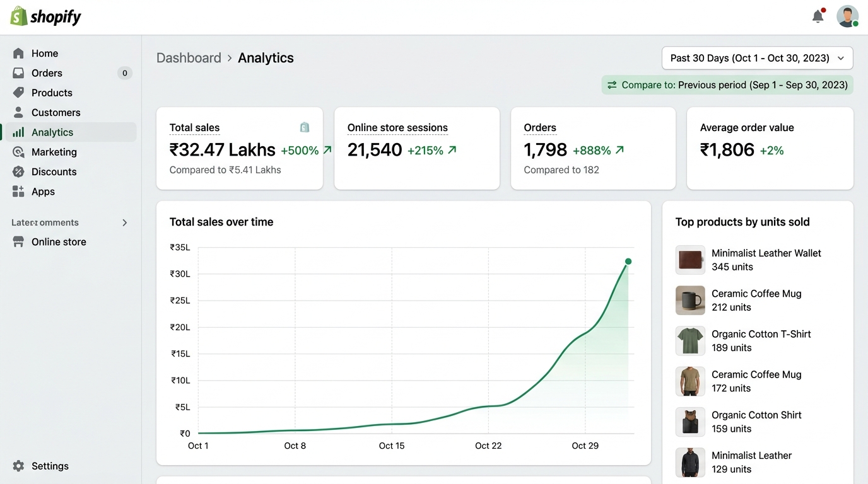Image resolution: width=868 pixels, height=484 pixels.
Task: Click the trend arrow beside +215%
Action: [452, 150]
